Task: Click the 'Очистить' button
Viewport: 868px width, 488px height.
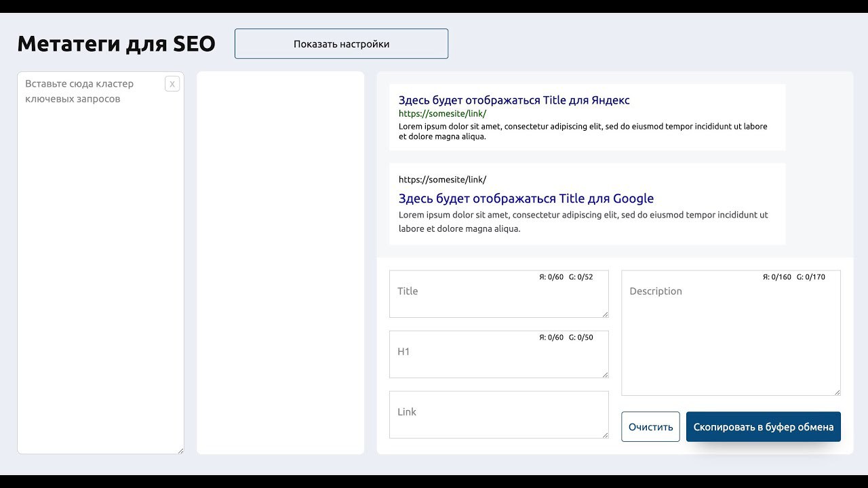Action: [650, 427]
